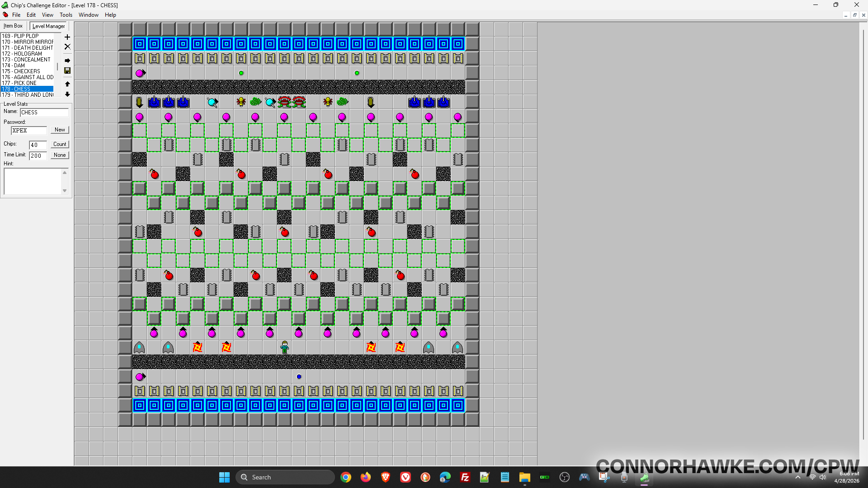Click the Hint box scroll-down arrow
The image size is (868, 488).
coord(65,191)
